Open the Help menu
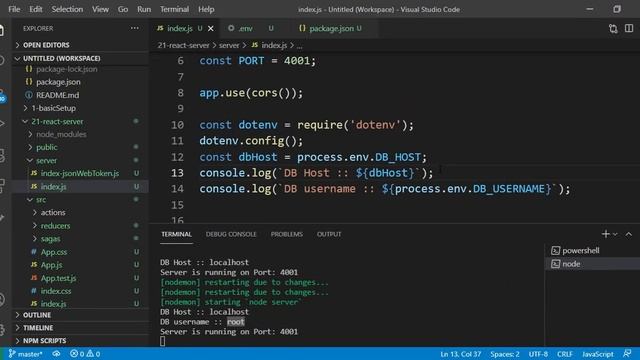The width and height of the screenshot is (640, 360). (x=206, y=9)
